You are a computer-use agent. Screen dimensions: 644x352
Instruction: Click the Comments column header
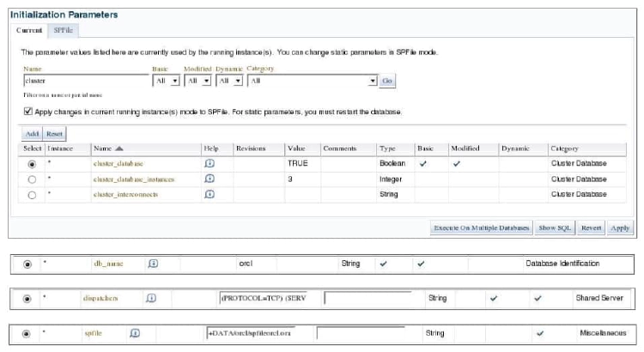click(340, 149)
